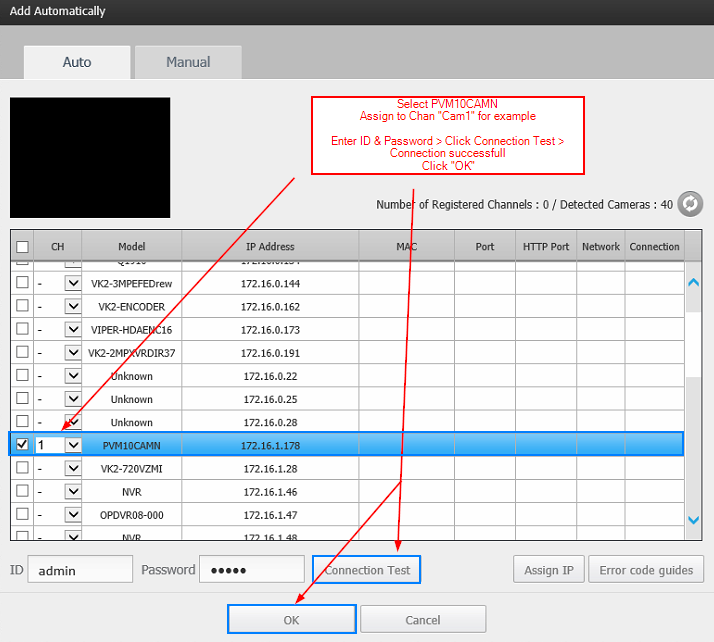Check the VIPER-HDAENC16 row checkbox
This screenshot has height=642, width=714.
[22, 329]
